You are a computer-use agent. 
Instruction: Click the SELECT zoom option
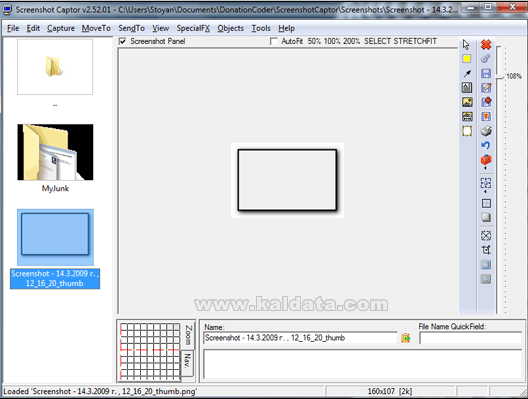coord(377,41)
